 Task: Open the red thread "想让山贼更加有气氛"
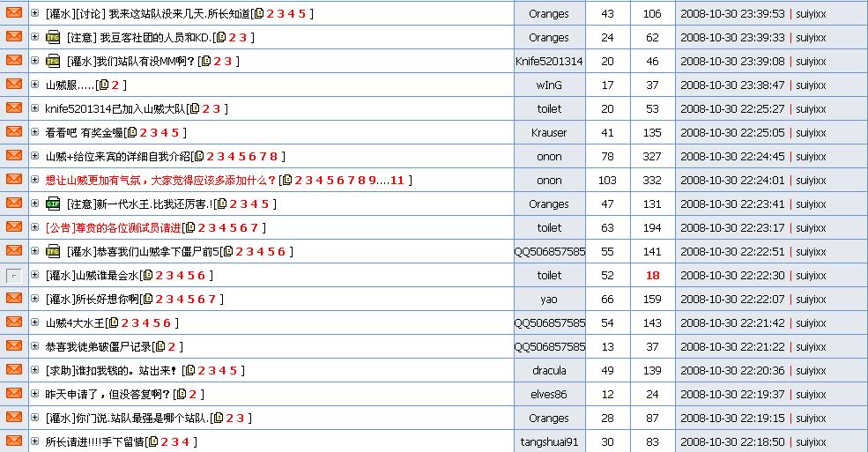[160, 180]
